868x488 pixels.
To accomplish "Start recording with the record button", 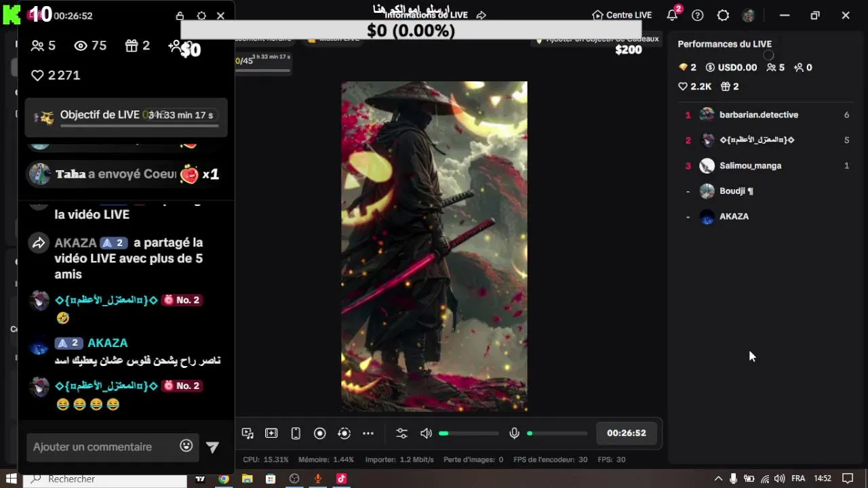I will pyautogui.click(x=320, y=433).
